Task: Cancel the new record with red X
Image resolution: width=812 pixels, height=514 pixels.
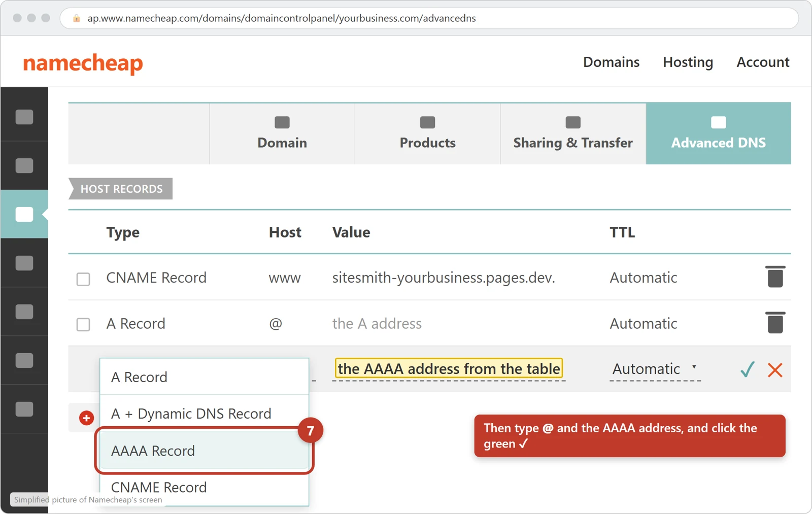Action: click(x=775, y=370)
